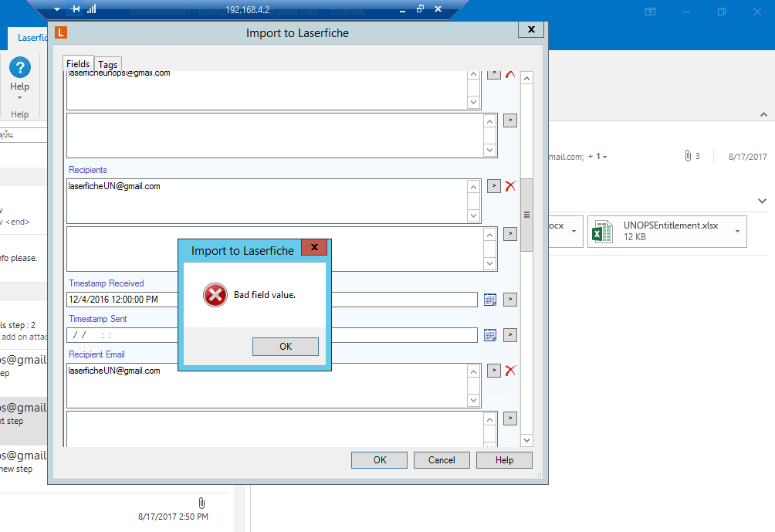Click the Laserfiche orange L icon in title bar
The image size is (775, 532).
click(61, 32)
